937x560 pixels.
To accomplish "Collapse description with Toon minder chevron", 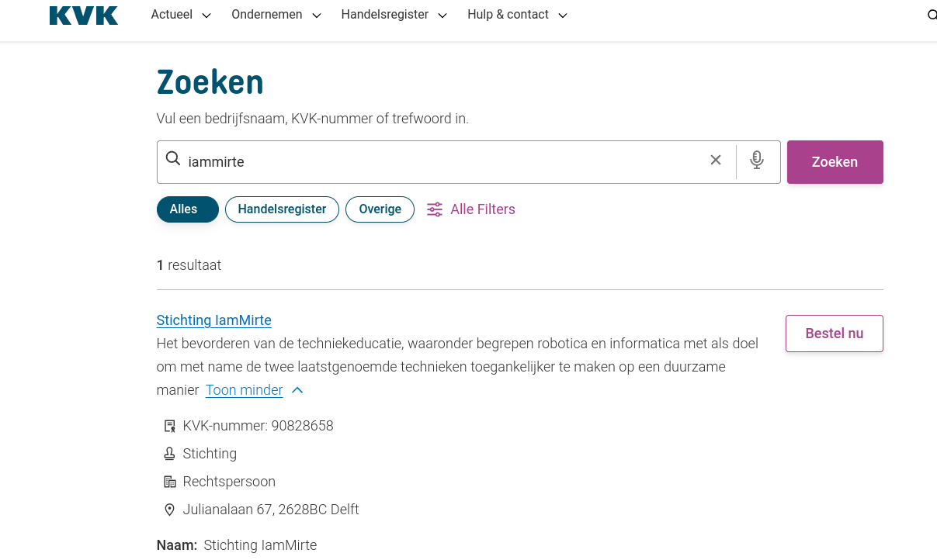I will click(297, 390).
